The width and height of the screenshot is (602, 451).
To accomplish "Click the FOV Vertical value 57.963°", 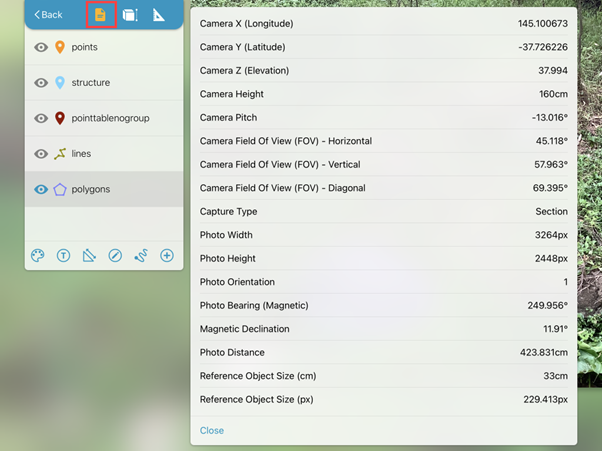I will pos(551,164).
